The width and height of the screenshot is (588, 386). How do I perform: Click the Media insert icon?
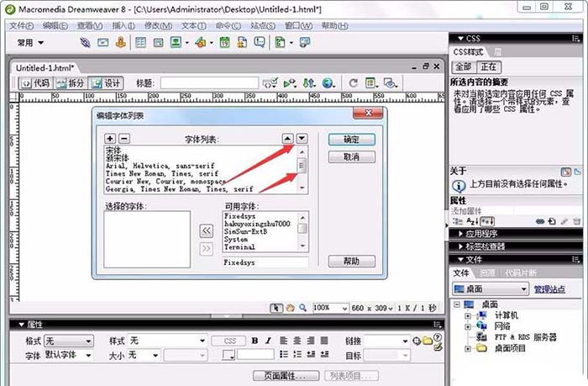tap(201, 42)
